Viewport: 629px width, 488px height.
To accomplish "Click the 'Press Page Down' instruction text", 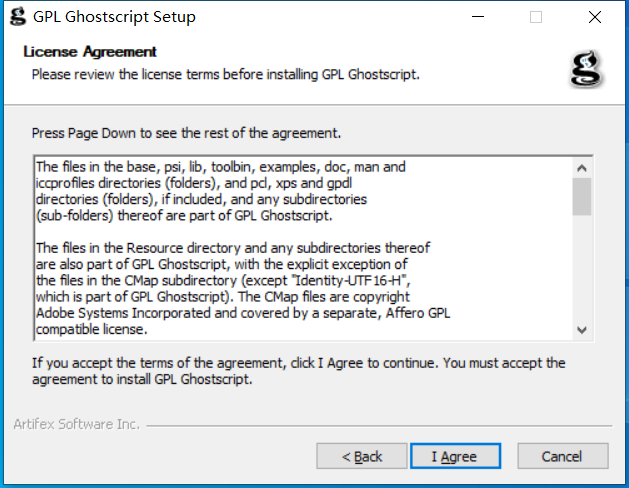I will [x=186, y=133].
